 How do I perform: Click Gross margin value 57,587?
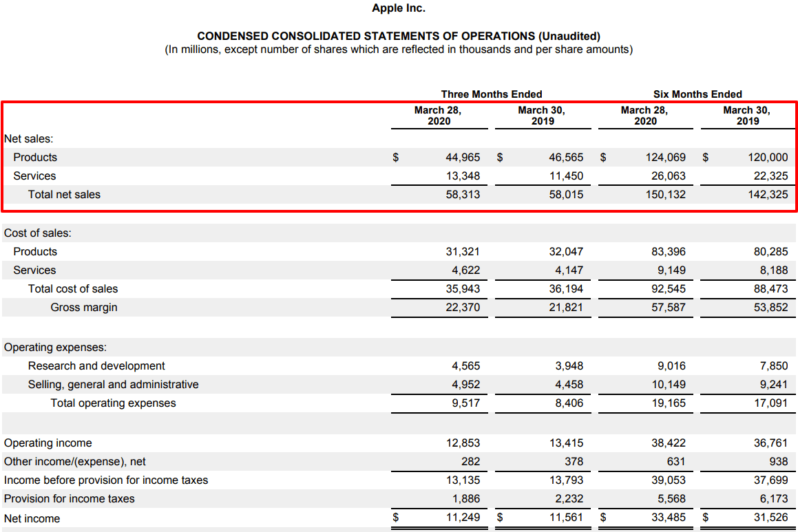[669, 308]
